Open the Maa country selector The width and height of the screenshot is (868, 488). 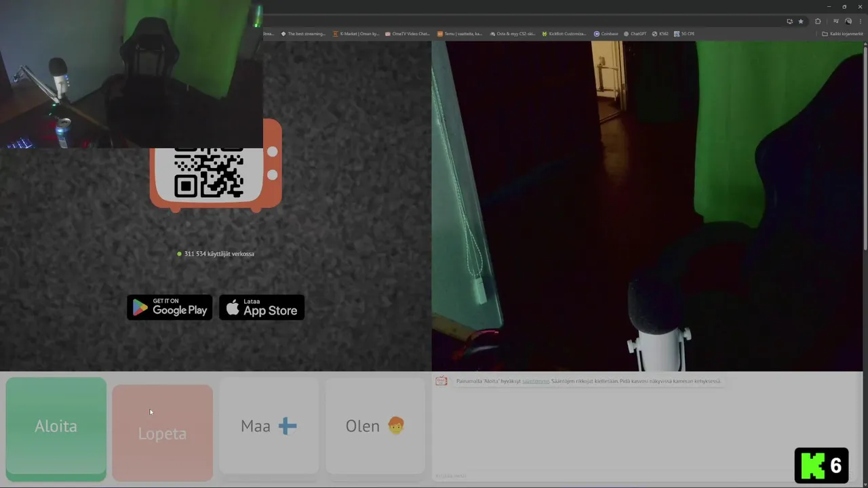pos(269,426)
